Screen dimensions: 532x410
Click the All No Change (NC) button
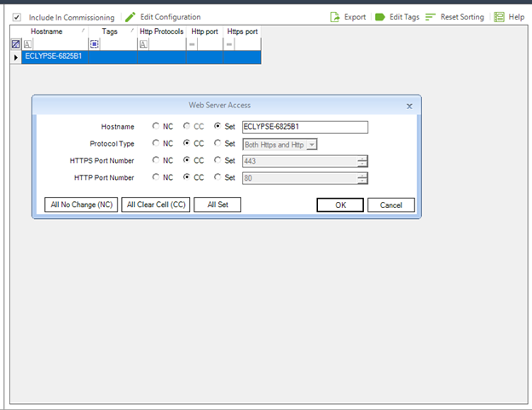[81, 205]
